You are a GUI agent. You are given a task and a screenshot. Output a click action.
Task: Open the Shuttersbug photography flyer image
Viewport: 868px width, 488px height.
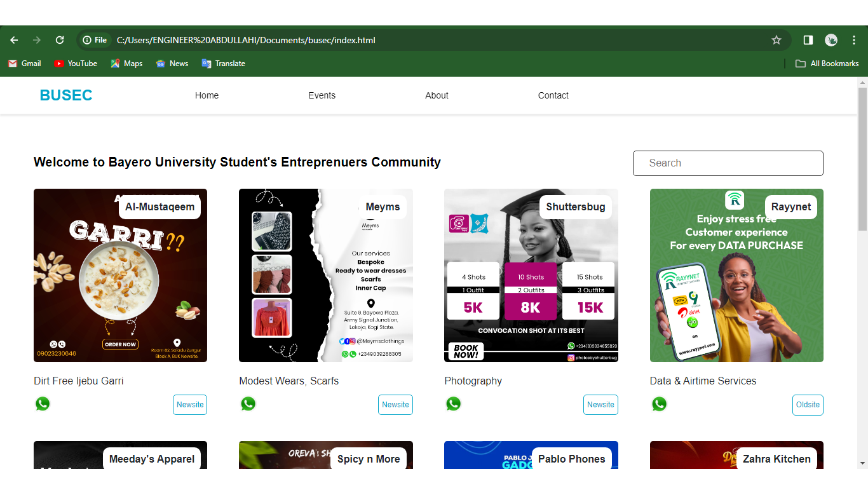pyautogui.click(x=531, y=275)
